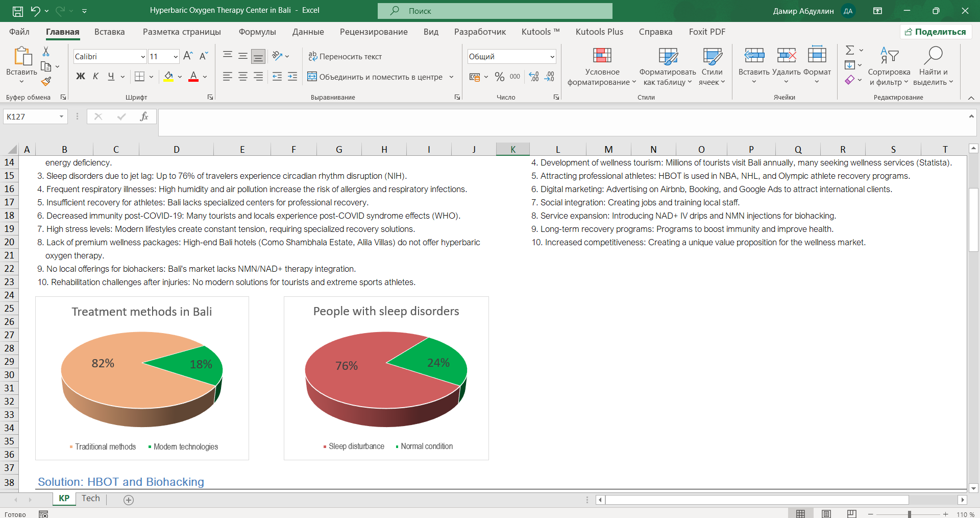980x518 pixels.
Task: Expand Merge and Center options arrow
Action: [451, 77]
